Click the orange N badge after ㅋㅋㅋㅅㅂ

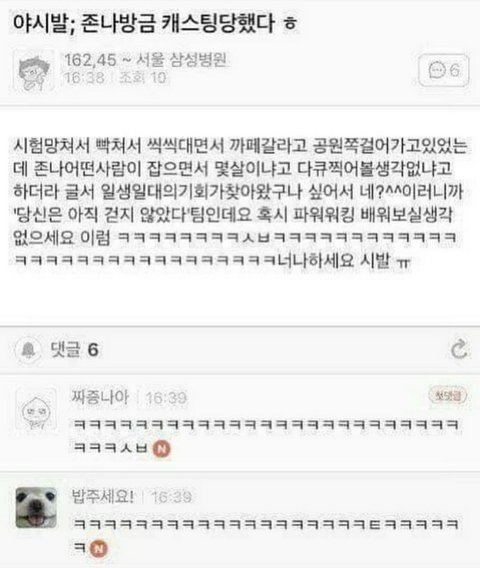click(x=162, y=449)
